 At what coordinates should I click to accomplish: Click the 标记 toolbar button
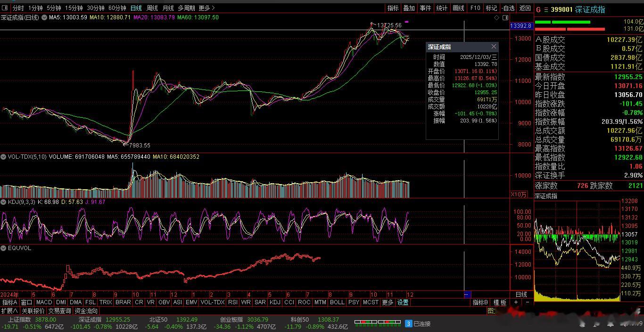[x=492, y=8]
